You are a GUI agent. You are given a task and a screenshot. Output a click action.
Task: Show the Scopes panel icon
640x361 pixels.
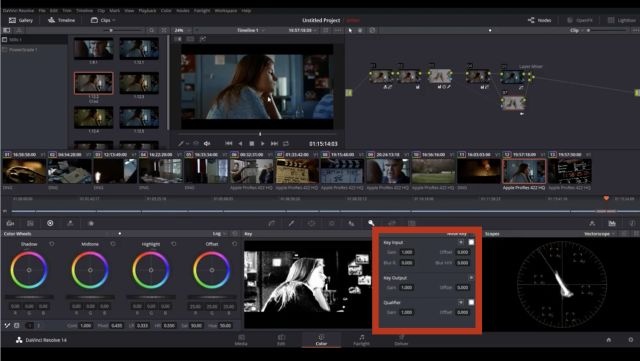coord(612,223)
